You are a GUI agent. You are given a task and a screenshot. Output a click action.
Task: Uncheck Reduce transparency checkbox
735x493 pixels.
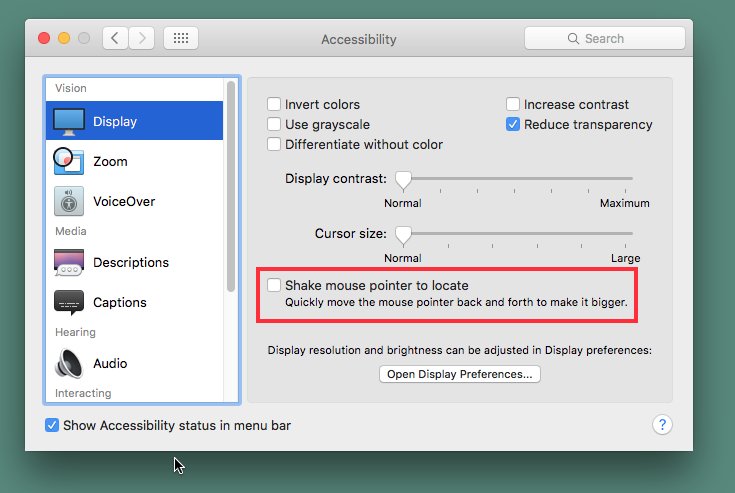[x=513, y=124]
